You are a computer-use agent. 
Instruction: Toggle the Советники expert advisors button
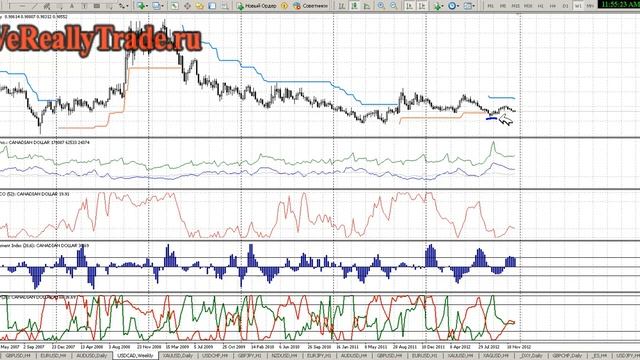(x=311, y=6)
